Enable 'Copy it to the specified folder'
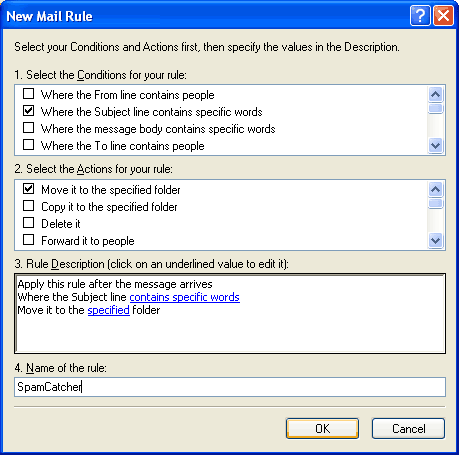 click(28, 206)
